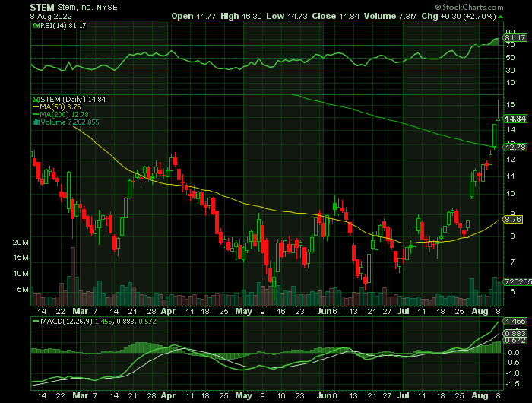This screenshot has width=532, height=403.
Task: Click the Close 14.84 header value
Action: [x=336, y=16]
